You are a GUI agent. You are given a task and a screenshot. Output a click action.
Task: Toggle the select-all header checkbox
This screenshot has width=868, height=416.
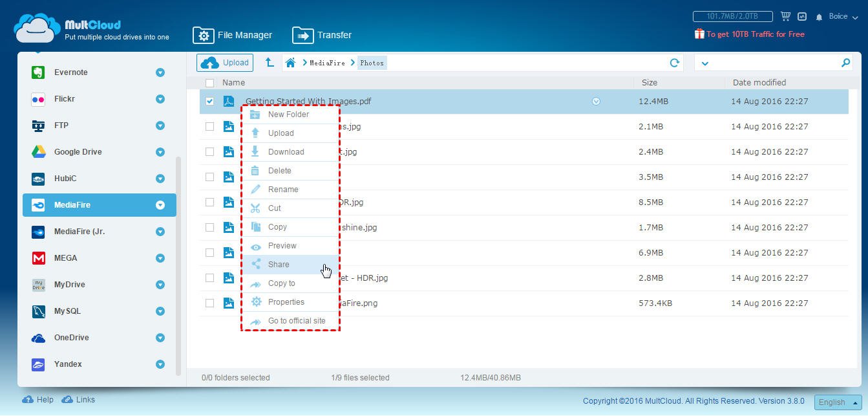[x=209, y=83]
